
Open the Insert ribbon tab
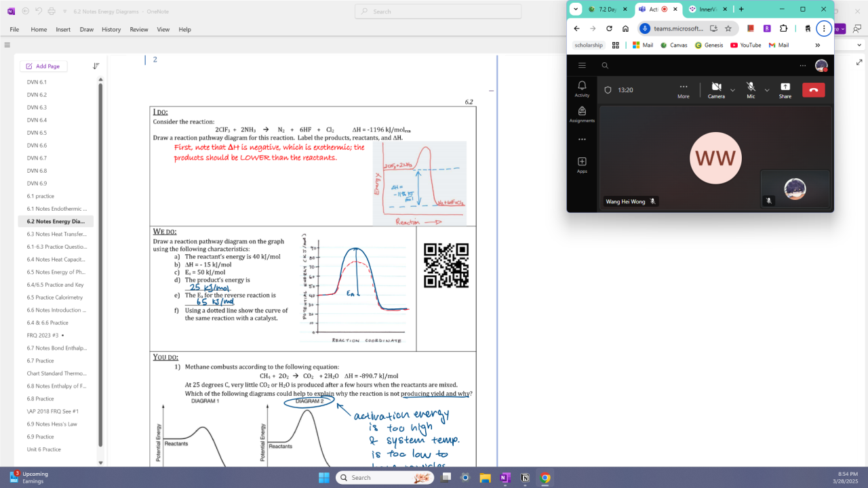pos(63,30)
